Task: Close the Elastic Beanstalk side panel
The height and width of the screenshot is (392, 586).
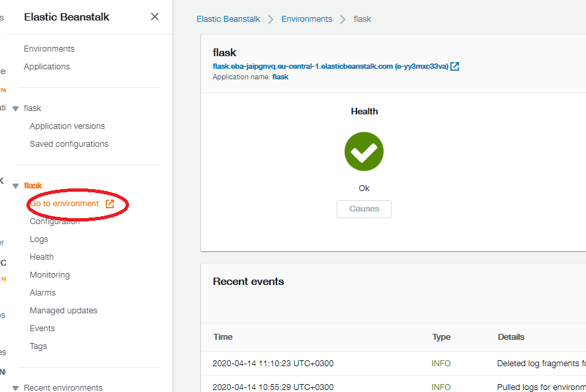Action: click(x=155, y=17)
